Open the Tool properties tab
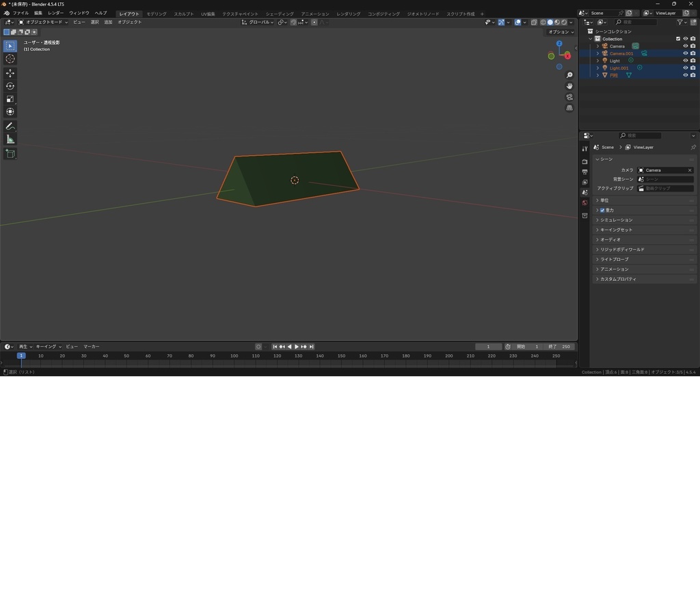Screen dimensions: 700x607 click(x=585, y=148)
